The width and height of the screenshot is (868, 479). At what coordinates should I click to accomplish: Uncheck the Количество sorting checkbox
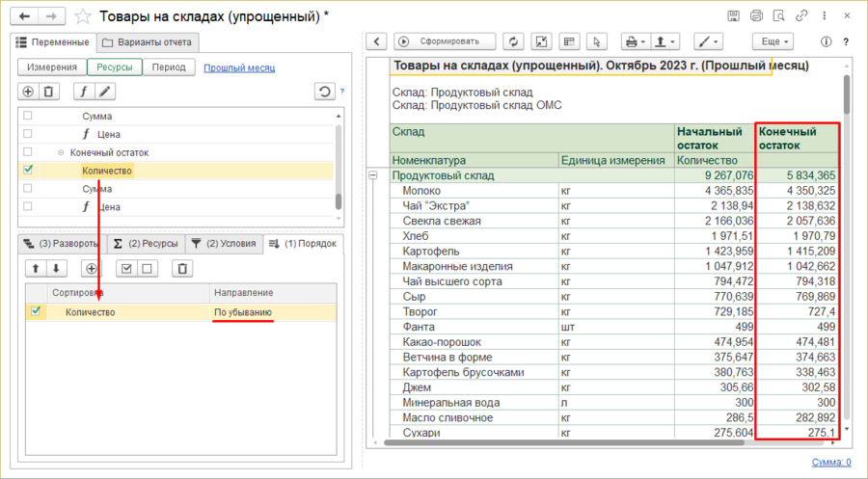point(37,311)
